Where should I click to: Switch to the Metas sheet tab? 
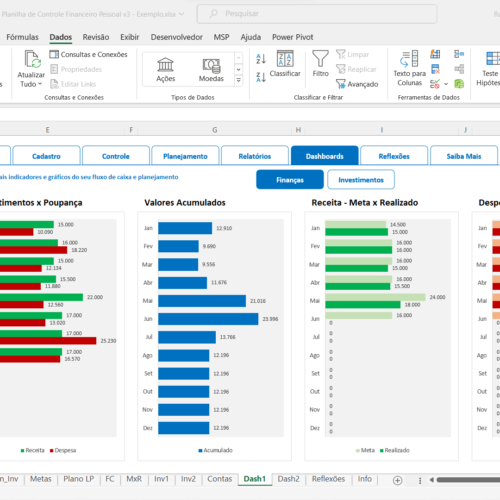(41, 479)
